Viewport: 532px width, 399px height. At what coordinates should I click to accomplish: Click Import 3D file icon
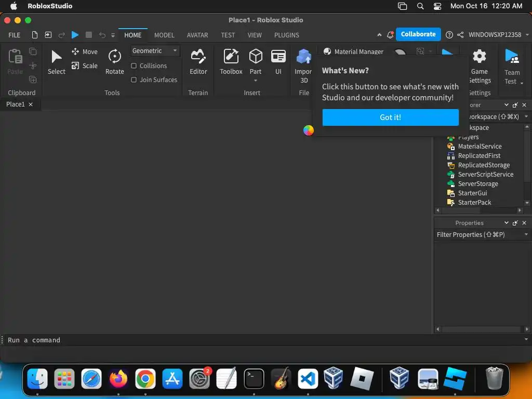point(303,56)
